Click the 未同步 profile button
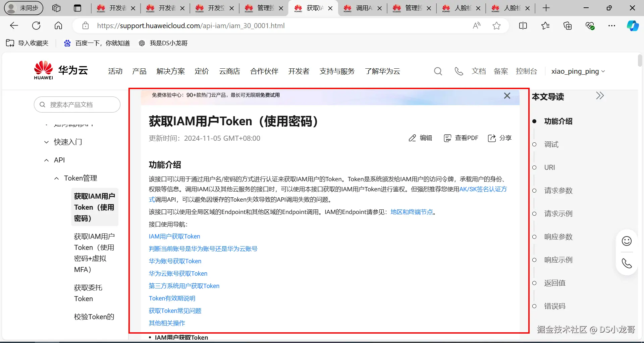The height and width of the screenshot is (343, 644). 23,8
